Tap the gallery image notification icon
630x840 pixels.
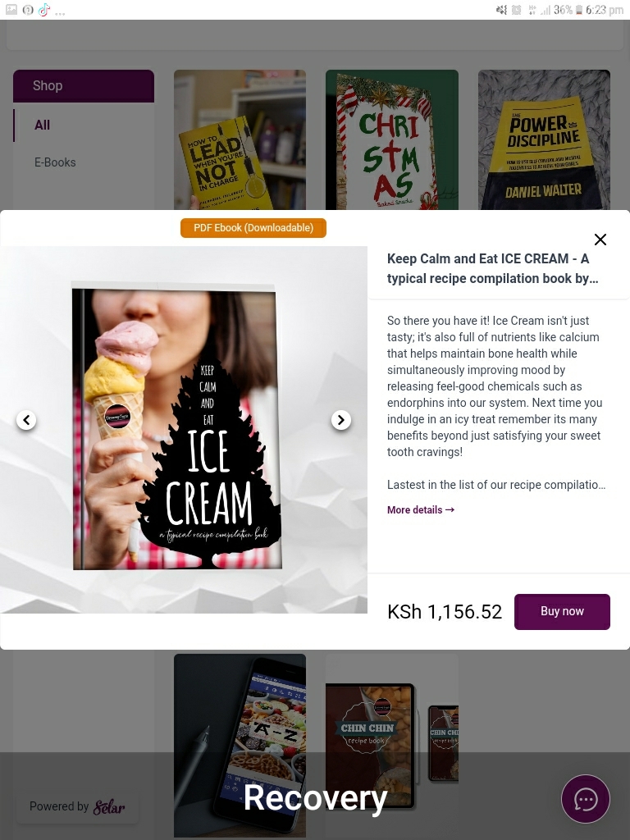11,10
